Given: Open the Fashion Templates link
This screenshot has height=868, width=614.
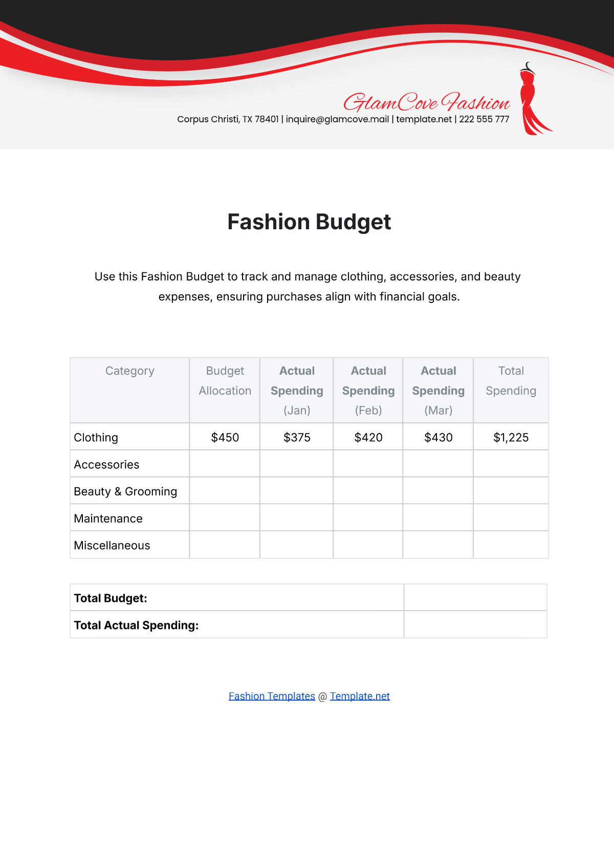Looking at the screenshot, I should (x=272, y=696).
